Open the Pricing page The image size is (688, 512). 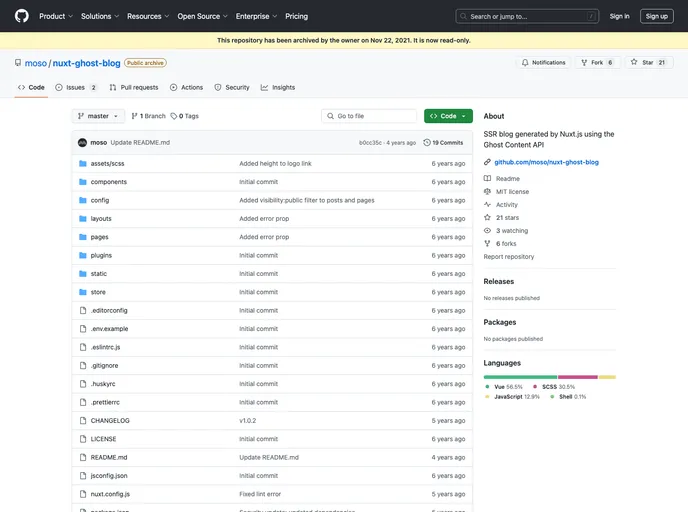297,16
